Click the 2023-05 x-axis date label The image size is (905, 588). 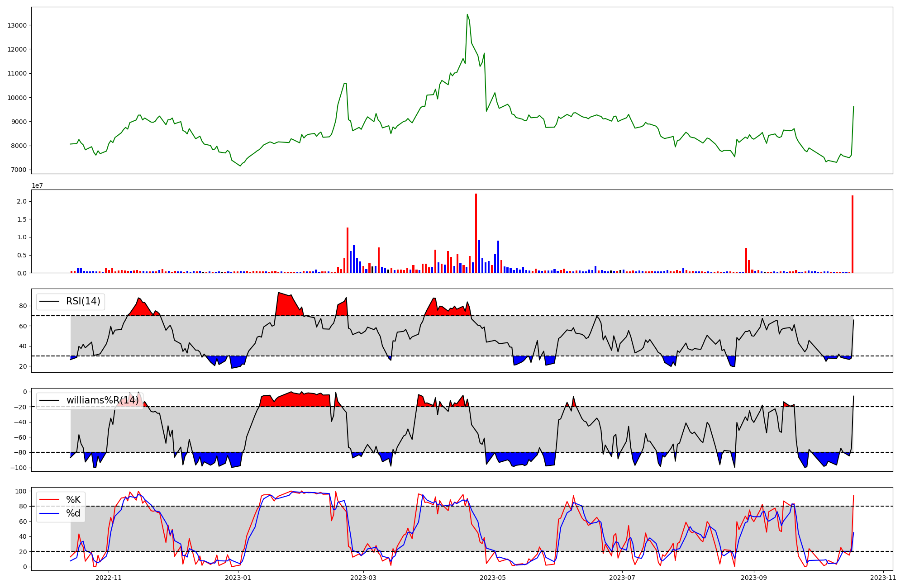coord(493,578)
